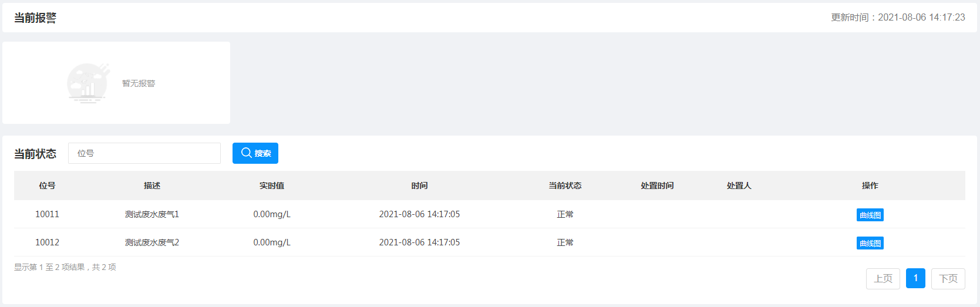Open 曲线图 for tag 10012
The image size is (980, 307).
tap(870, 243)
